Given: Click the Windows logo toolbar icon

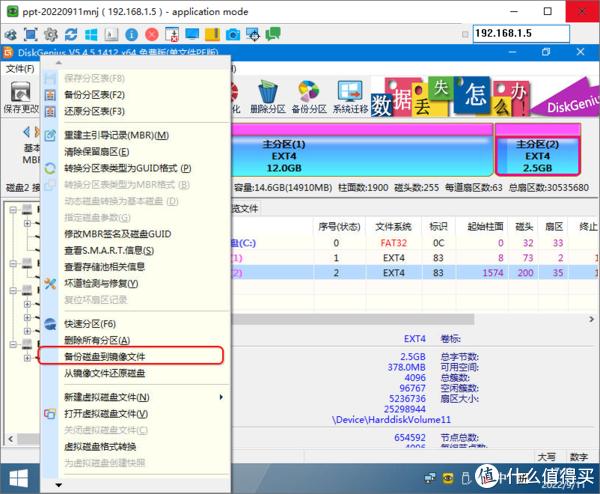Looking at the screenshot, I should coord(91,34).
